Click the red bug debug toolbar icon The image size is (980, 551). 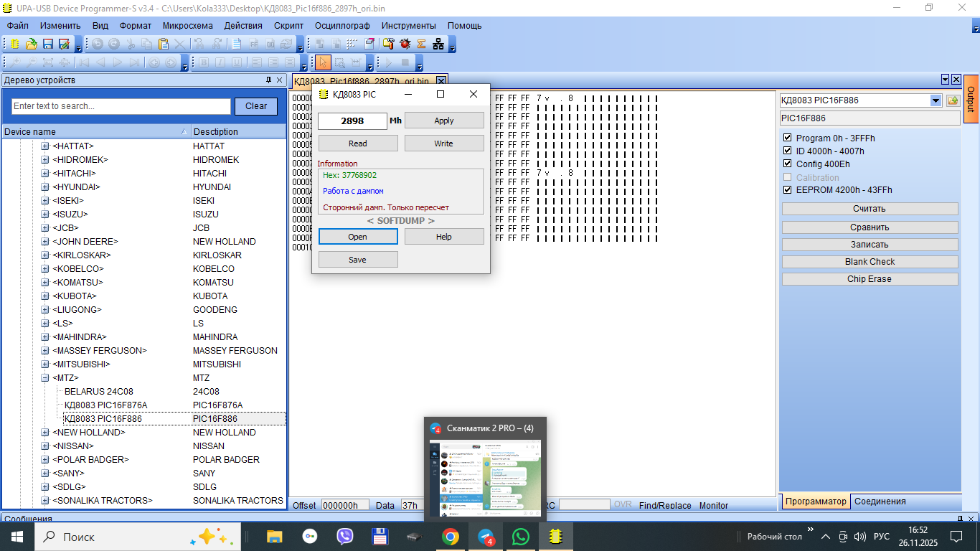point(405,44)
